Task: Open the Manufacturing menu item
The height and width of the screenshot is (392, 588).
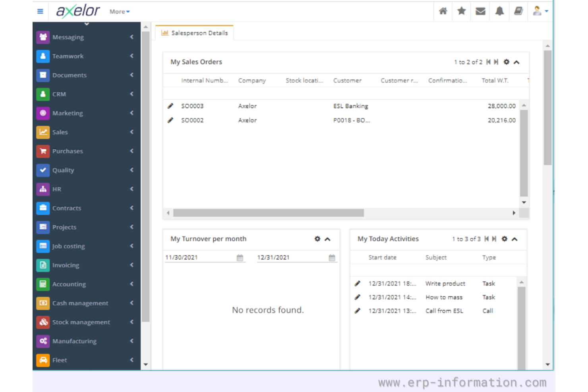Action: [x=86, y=341]
